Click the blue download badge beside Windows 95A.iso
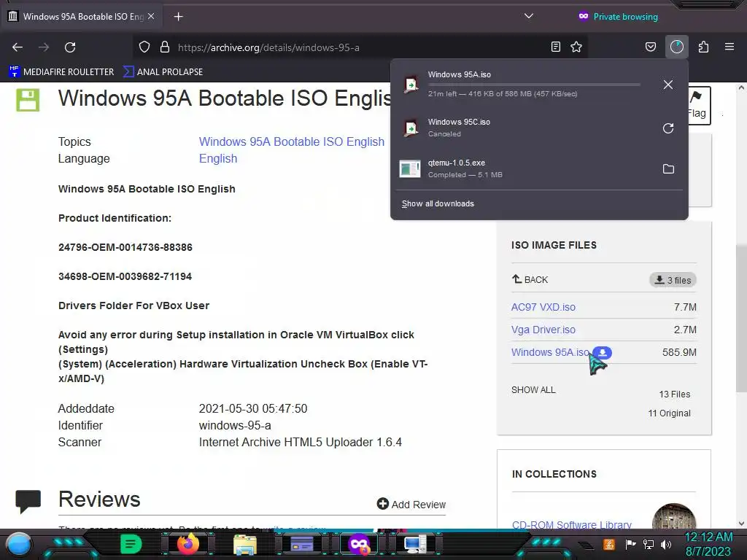 [603, 353]
